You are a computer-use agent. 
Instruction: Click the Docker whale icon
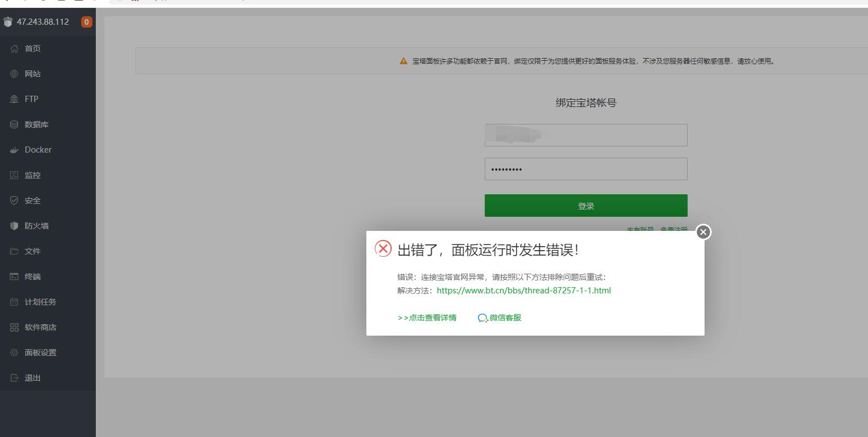point(14,150)
